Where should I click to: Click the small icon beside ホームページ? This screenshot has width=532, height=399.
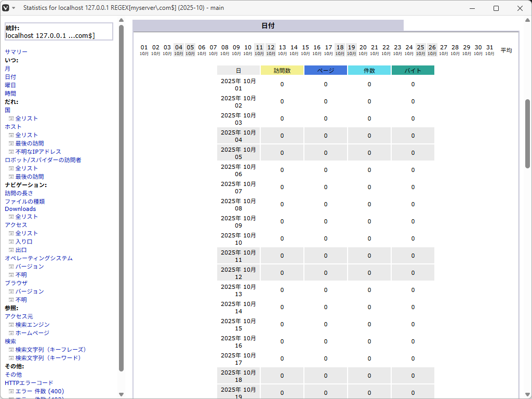click(11, 333)
